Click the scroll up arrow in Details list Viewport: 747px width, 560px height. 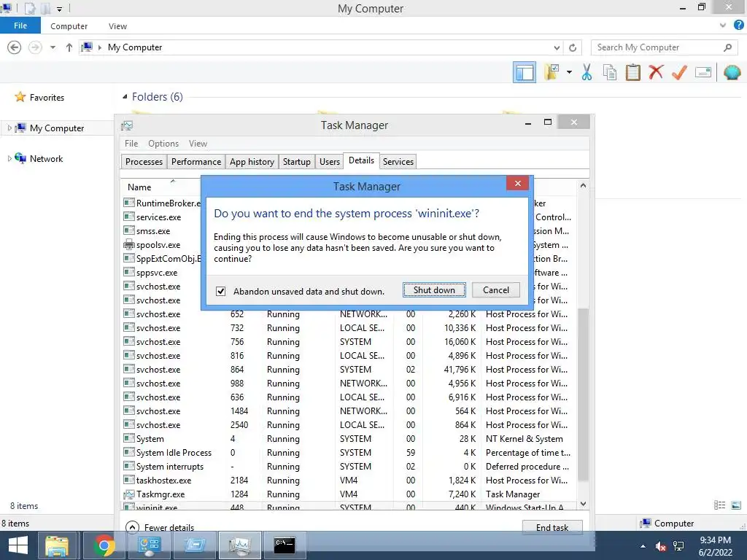(583, 186)
